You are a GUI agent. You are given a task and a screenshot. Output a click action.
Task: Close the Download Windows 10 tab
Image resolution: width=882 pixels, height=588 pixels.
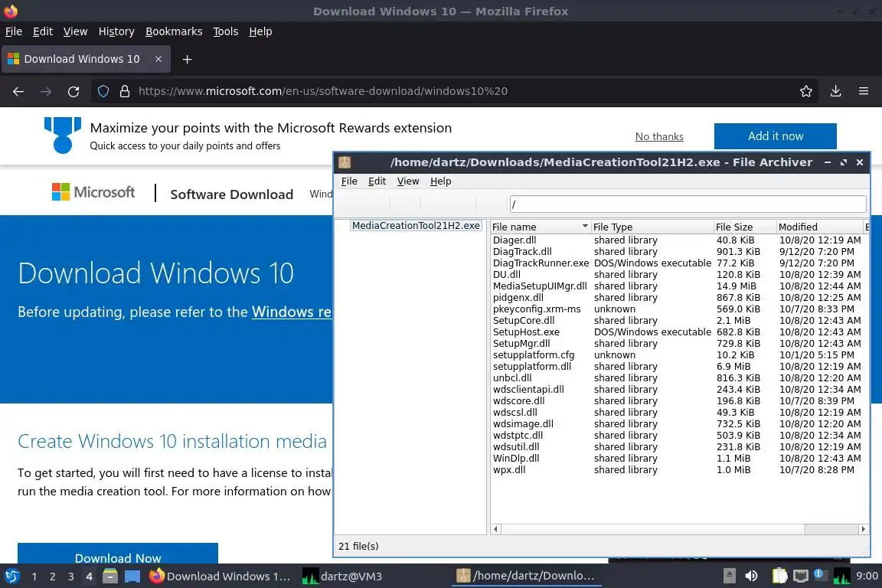coord(158,59)
